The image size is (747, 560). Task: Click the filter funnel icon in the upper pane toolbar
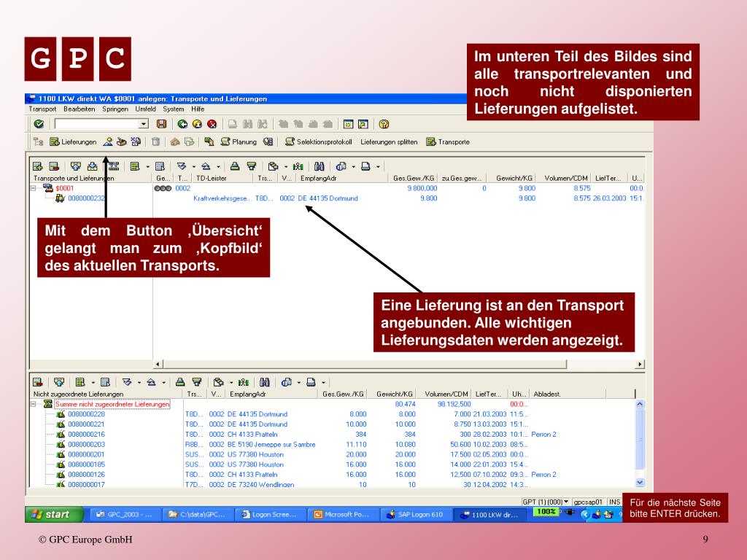click(x=252, y=166)
